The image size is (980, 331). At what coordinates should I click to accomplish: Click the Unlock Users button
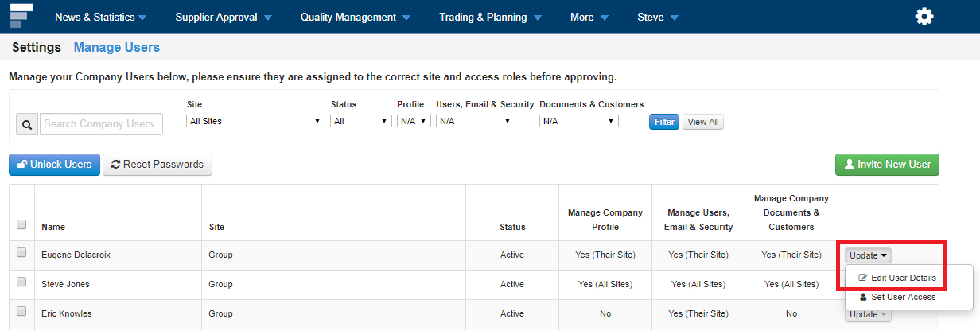[54, 165]
